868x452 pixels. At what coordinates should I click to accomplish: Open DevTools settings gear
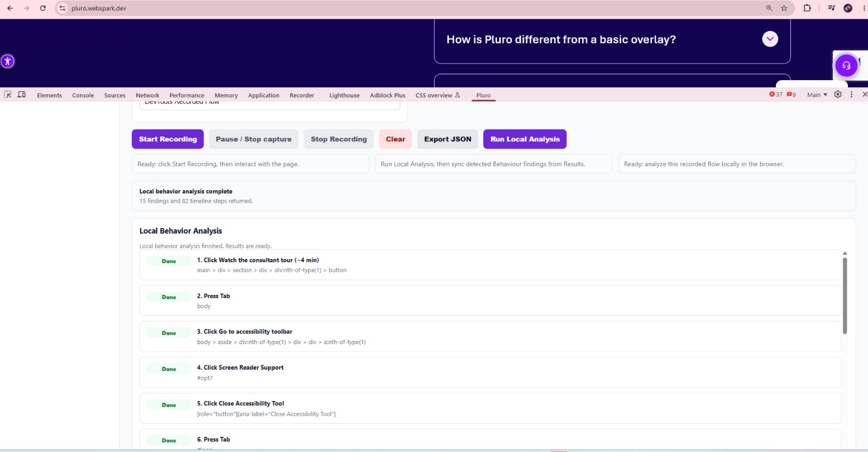pos(838,94)
